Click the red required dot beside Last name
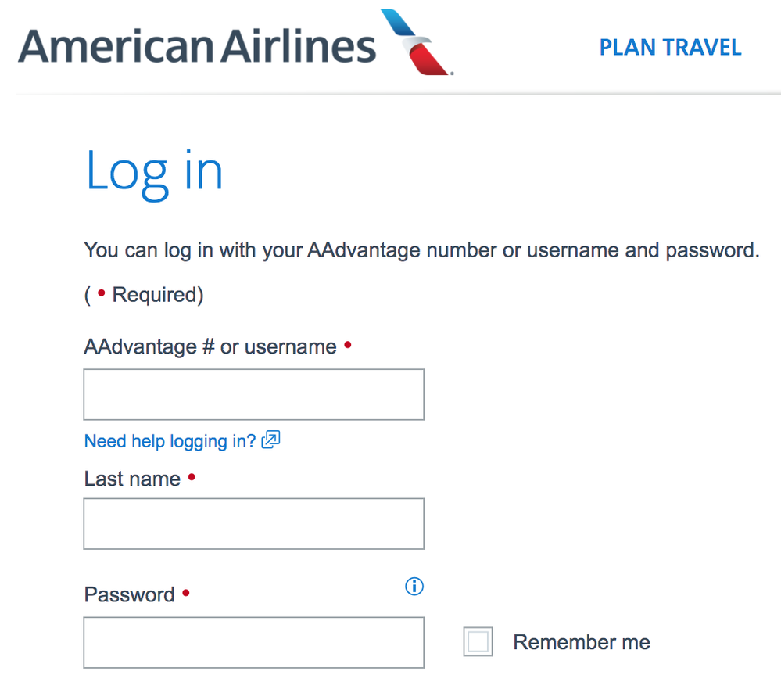This screenshot has height=700, width=781. click(192, 476)
